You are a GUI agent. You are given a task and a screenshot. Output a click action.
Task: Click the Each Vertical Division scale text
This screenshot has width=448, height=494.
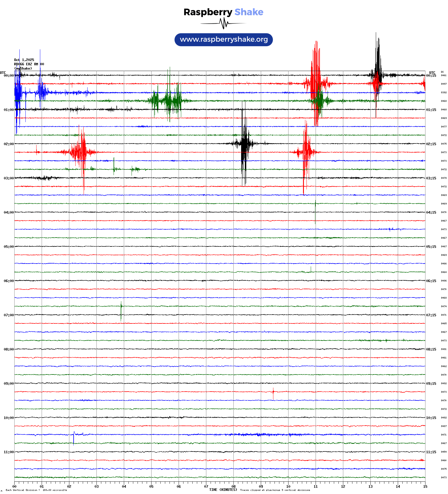point(36,490)
